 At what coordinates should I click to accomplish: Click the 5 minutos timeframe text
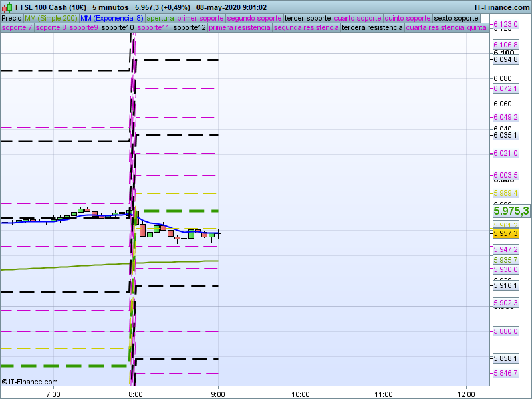point(111,7)
